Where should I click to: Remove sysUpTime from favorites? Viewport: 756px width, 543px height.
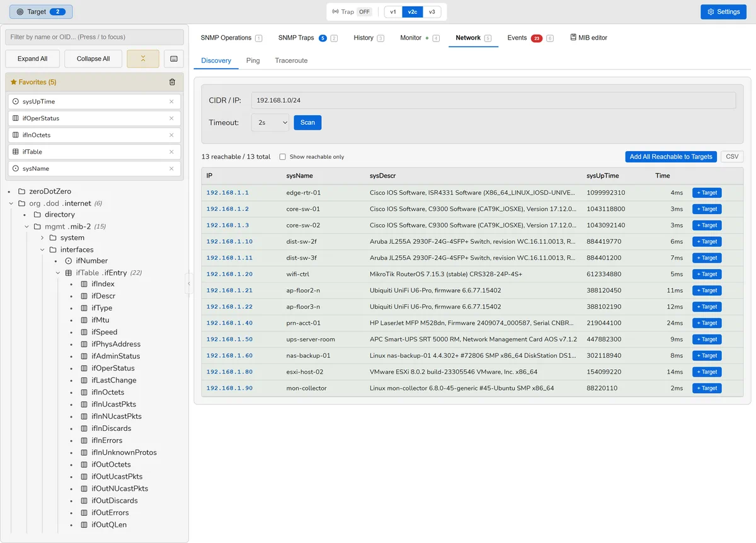click(x=171, y=101)
